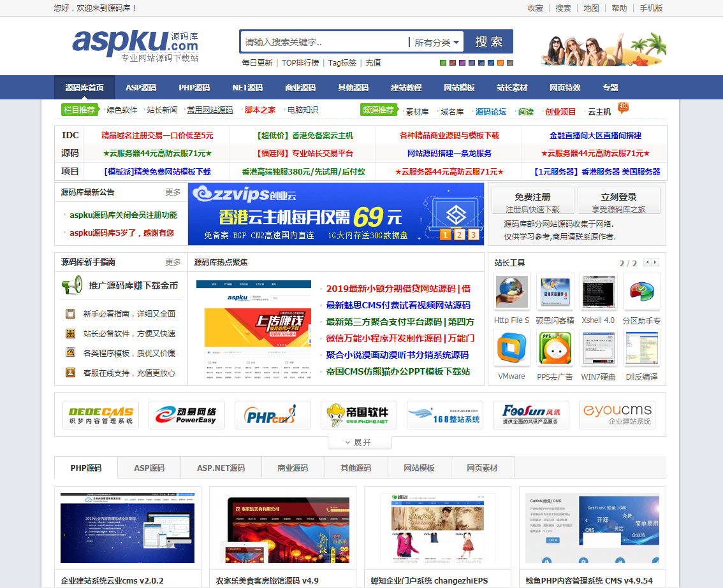
Task: Click the green megaphone promotion icon
Action: click(x=71, y=285)
